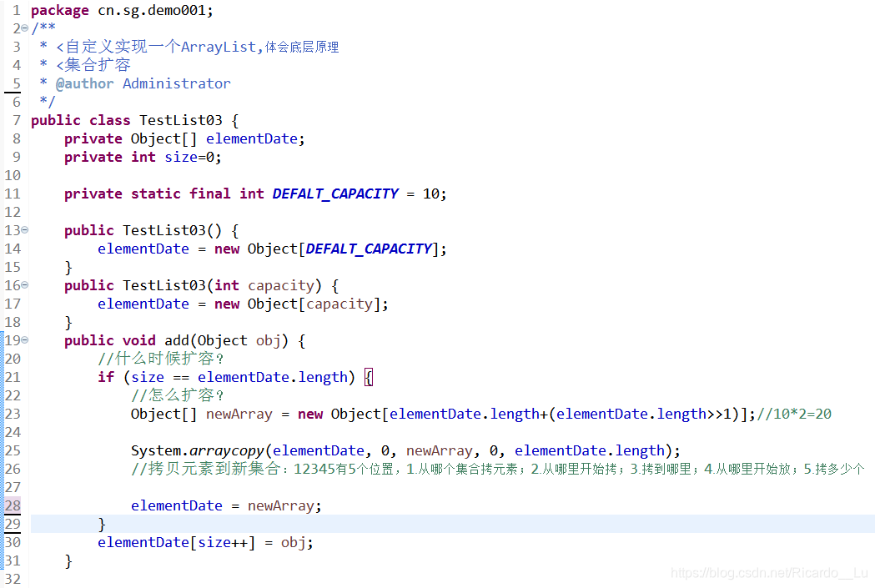
Task: Click 'size=0' on line 9
Action: point(189,158)
